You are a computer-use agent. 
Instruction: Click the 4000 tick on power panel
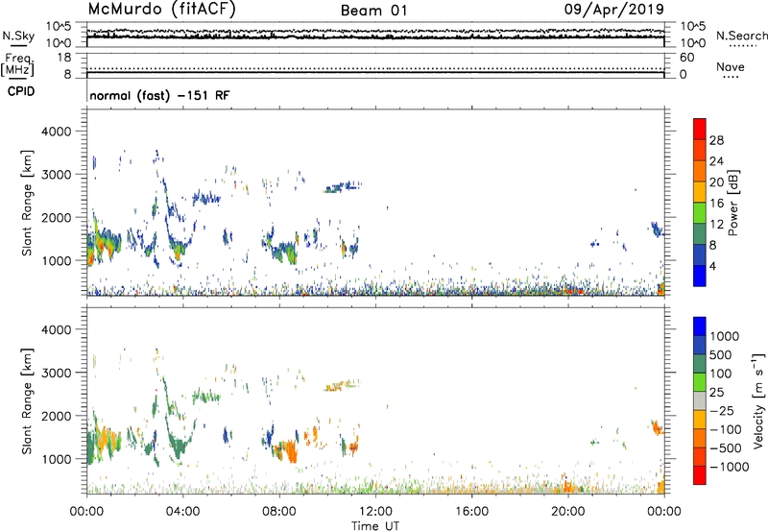(x=56, y=132)
